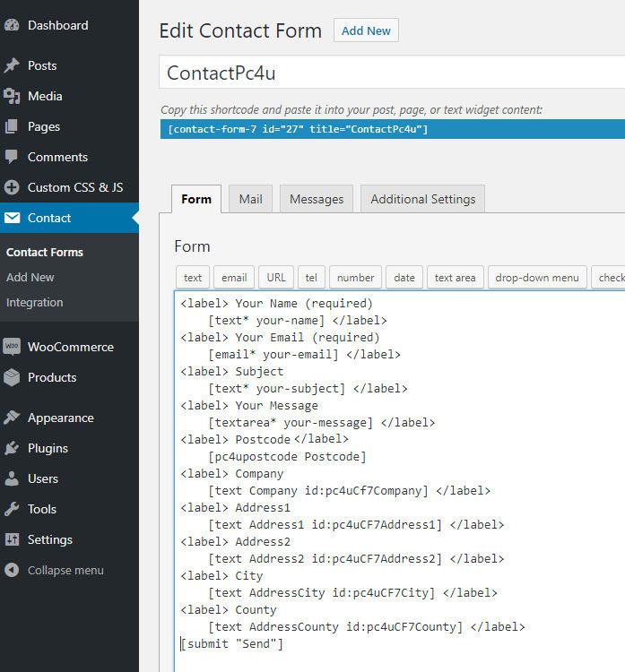
Task: Click the Comments speech bubble icon
Action: point(12,157)
